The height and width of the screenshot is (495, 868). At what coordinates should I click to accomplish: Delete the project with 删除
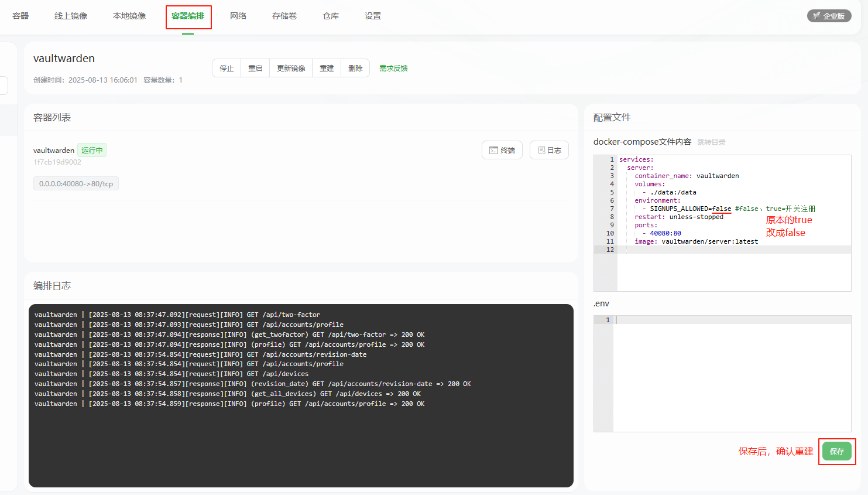point(355,68)
